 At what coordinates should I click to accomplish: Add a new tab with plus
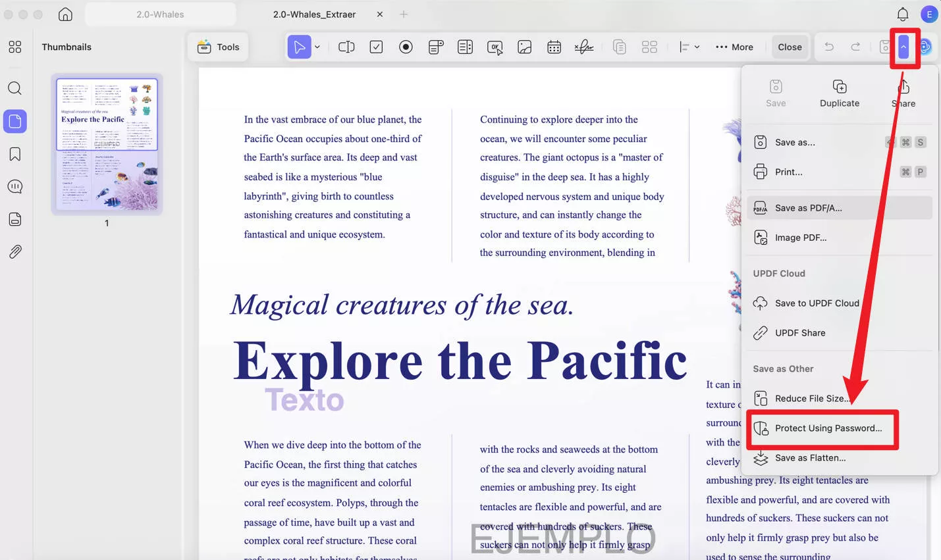tap(404, 14)
